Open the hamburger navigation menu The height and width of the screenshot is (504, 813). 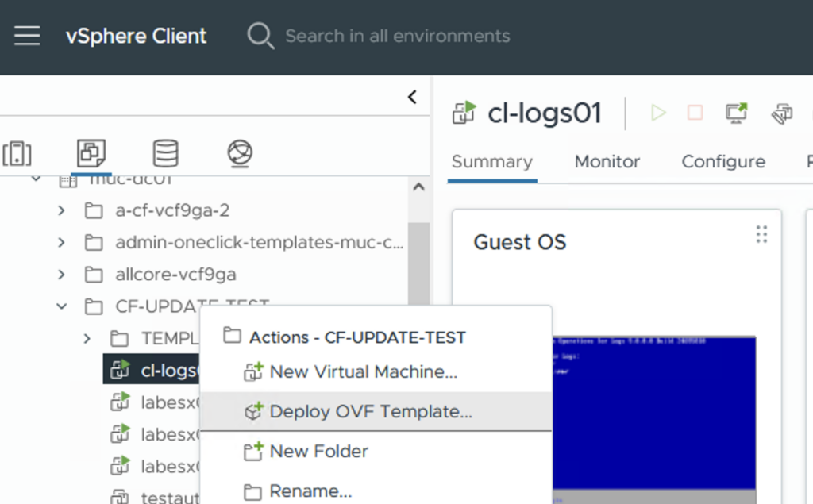point(27,37)
